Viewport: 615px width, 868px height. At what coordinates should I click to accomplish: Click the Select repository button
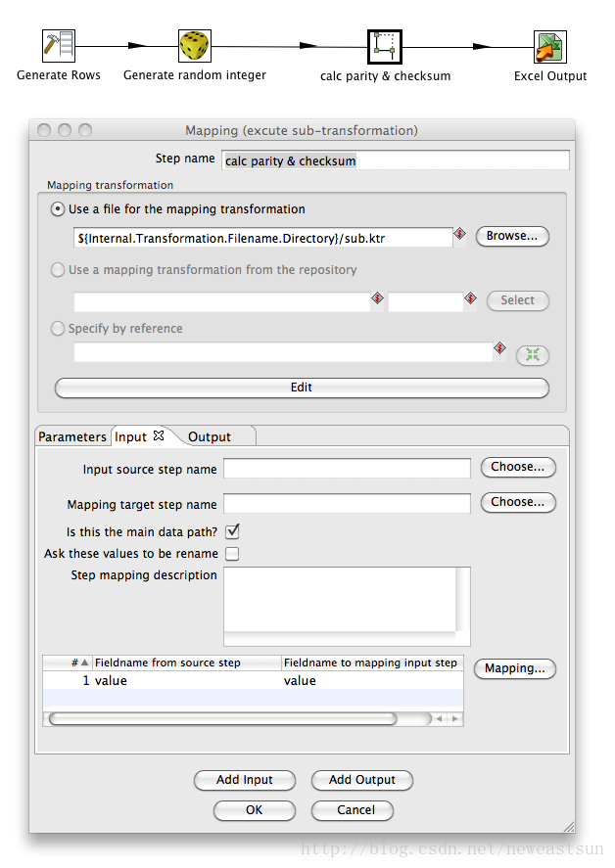click(x=517, y=300)
